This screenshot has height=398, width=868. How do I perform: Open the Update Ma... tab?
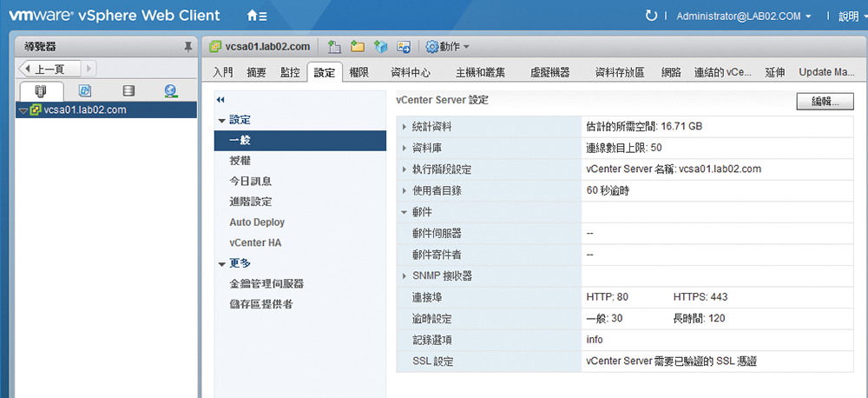pyautogui.click(x=826, y=73)
